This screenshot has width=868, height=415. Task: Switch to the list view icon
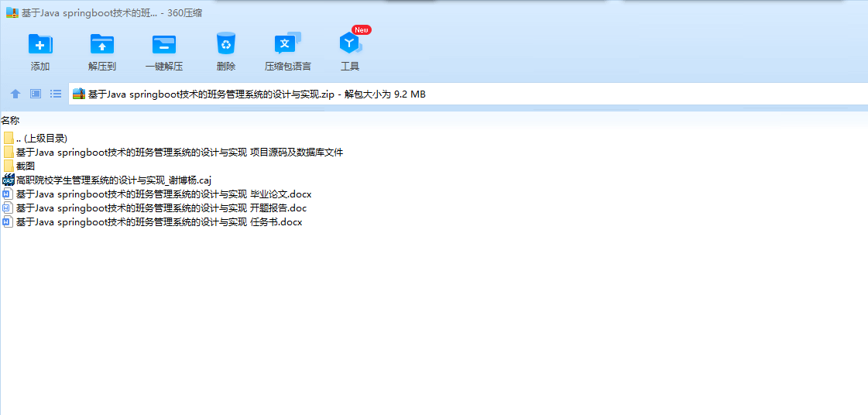pyautogui.click(x=56, y=94)
